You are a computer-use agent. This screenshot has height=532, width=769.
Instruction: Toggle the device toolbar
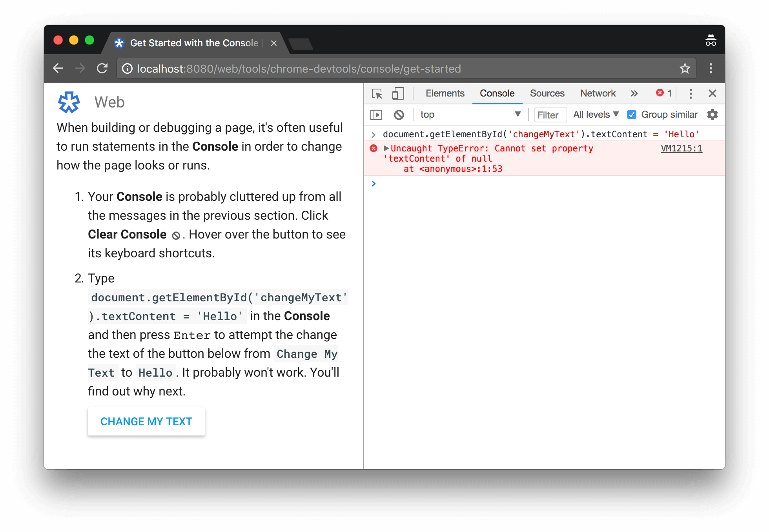[x=398, y=93]
